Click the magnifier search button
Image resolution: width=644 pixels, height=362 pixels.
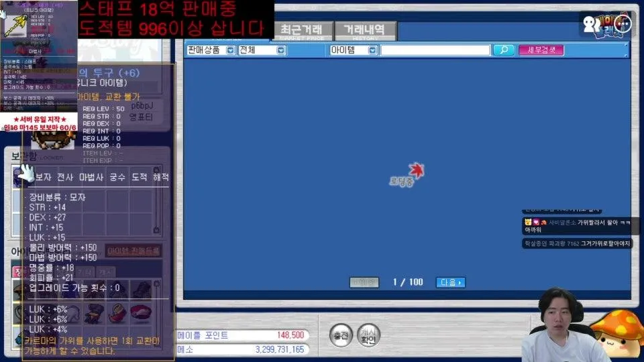coord(504,50)
